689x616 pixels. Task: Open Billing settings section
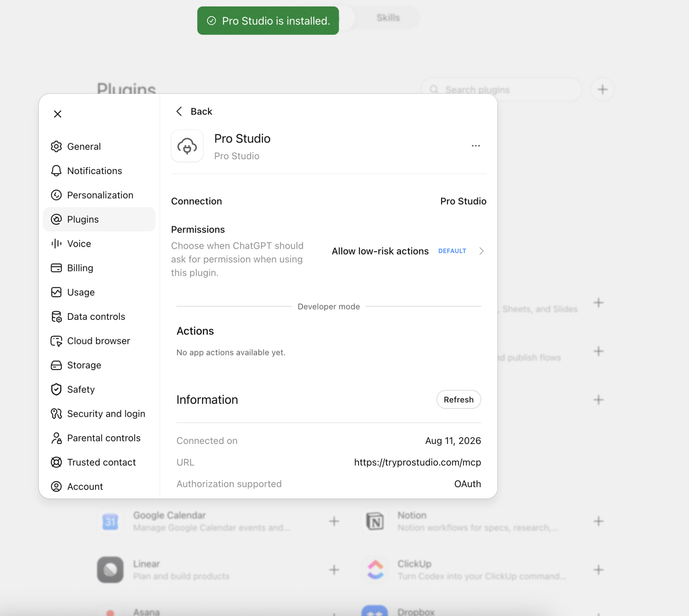pyautogui.click(x=99, y=268)
